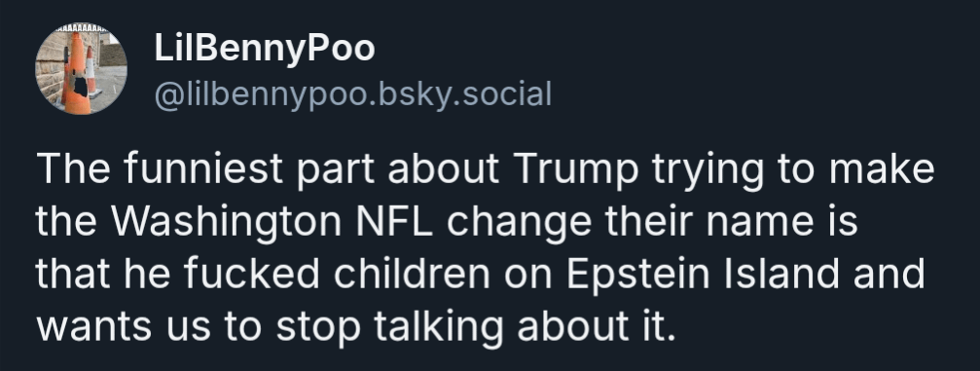Click the orange traffic cone in avatar
The height and width of the screenshot is (371, 980).
point(76,74)
